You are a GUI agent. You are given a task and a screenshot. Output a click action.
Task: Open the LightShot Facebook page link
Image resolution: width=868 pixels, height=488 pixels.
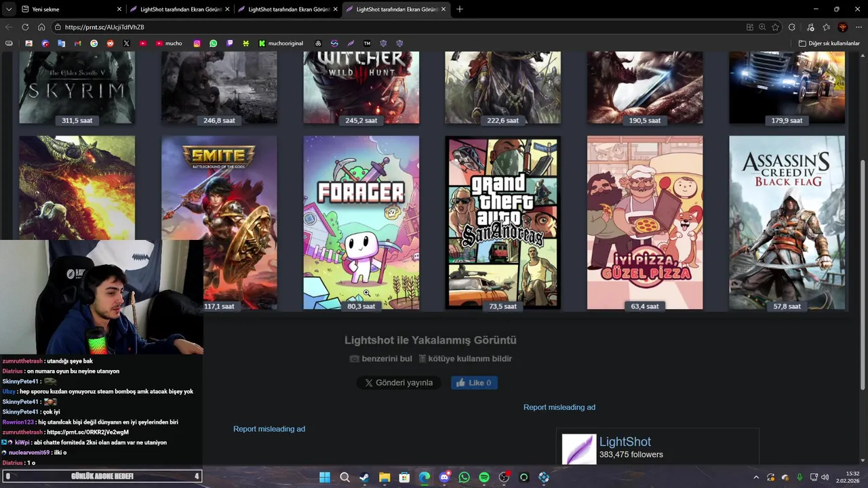pyautogui.click(x=625, y=442)
